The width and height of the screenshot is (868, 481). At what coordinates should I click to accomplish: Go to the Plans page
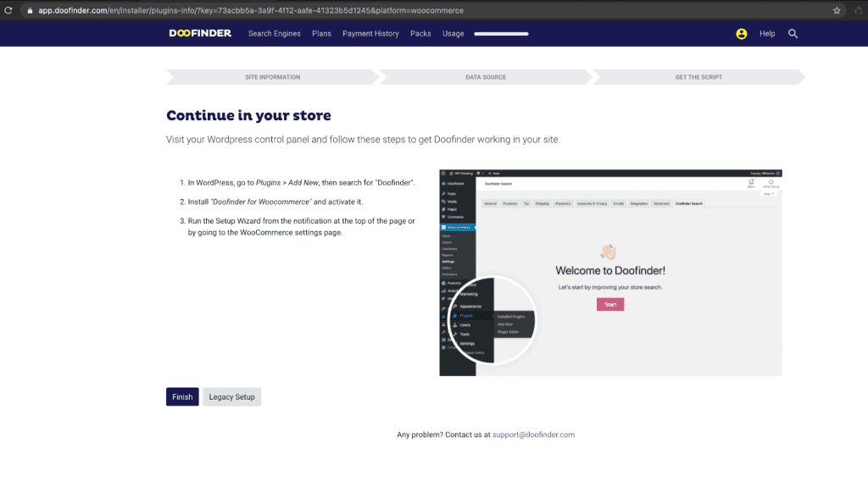coord(321,34)
